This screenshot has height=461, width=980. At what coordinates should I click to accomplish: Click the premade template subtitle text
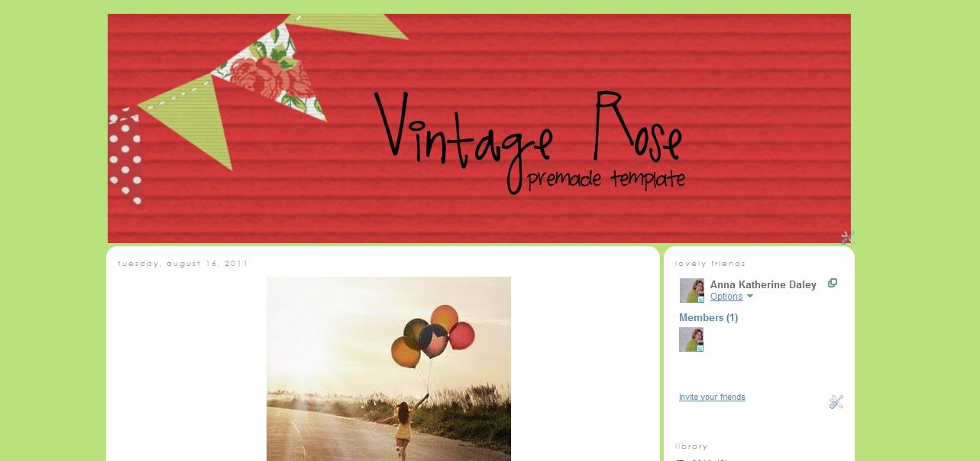pos(606,180)
